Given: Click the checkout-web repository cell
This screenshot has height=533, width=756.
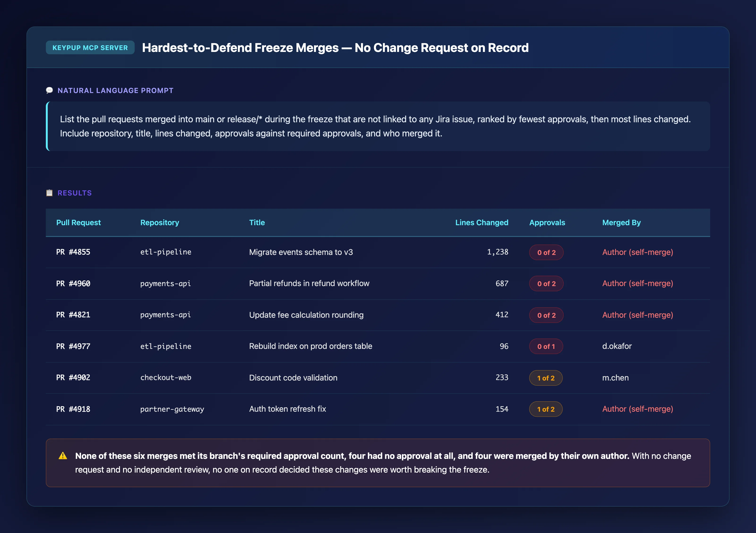Looking at the screenshot, I should [x=166, y=378].
